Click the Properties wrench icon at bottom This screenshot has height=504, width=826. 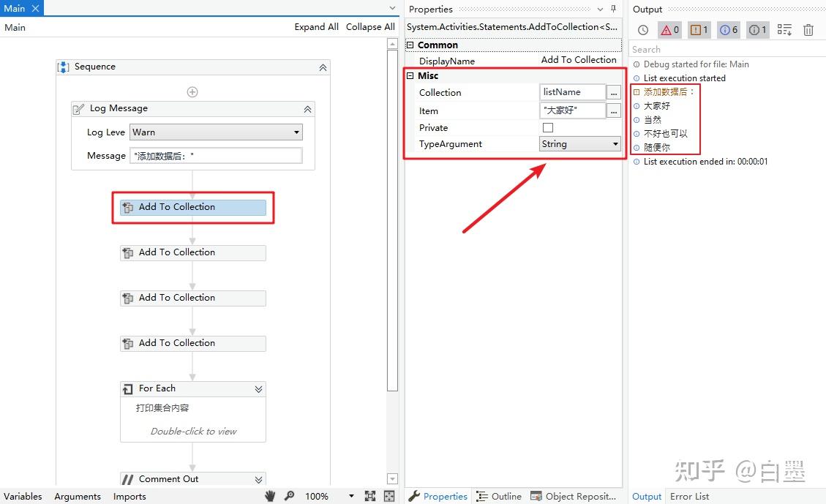click(414, 496)
